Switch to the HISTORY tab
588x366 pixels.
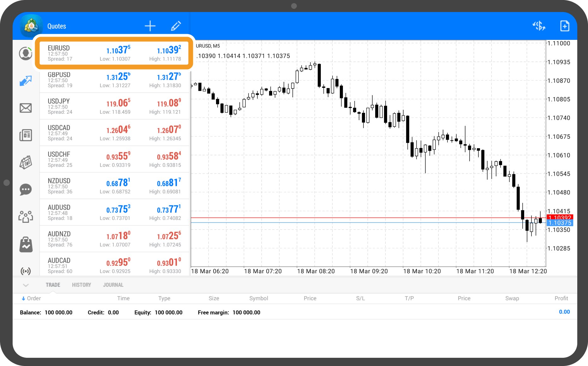point(81,285)
